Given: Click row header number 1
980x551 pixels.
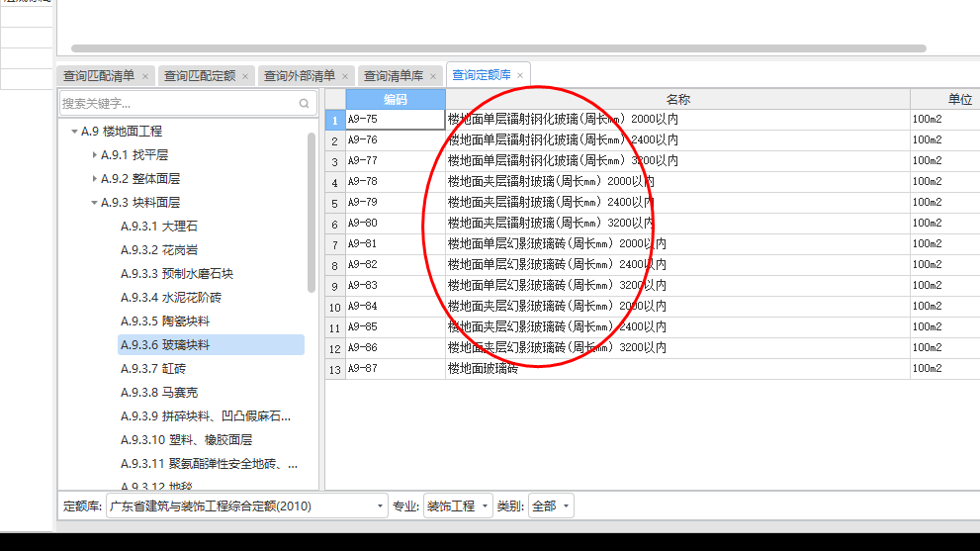Looking at the screenshot, I should coord(335,120).
